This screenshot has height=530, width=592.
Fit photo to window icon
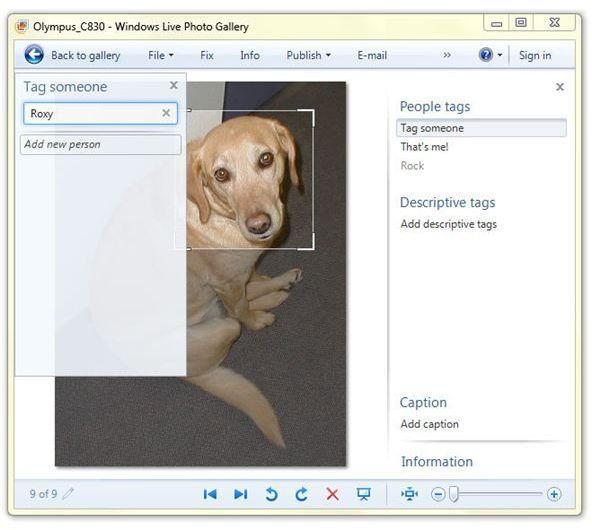410,494
